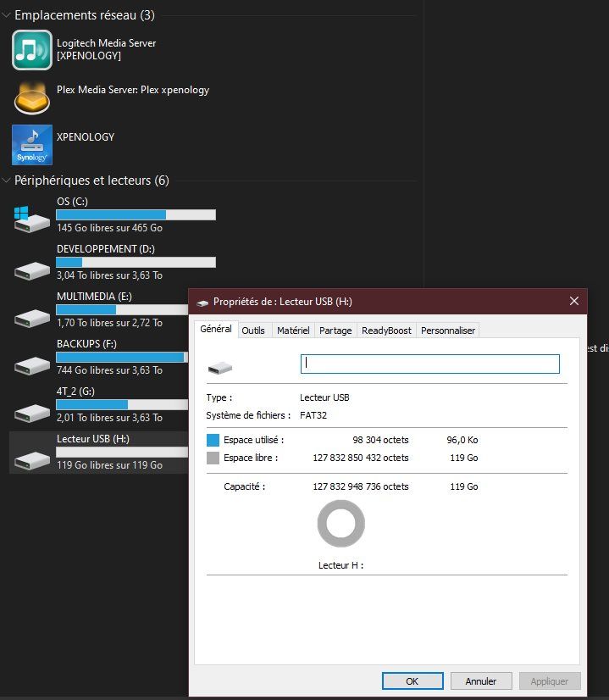Select the OS (C:) drive icon

coord(31,219)
